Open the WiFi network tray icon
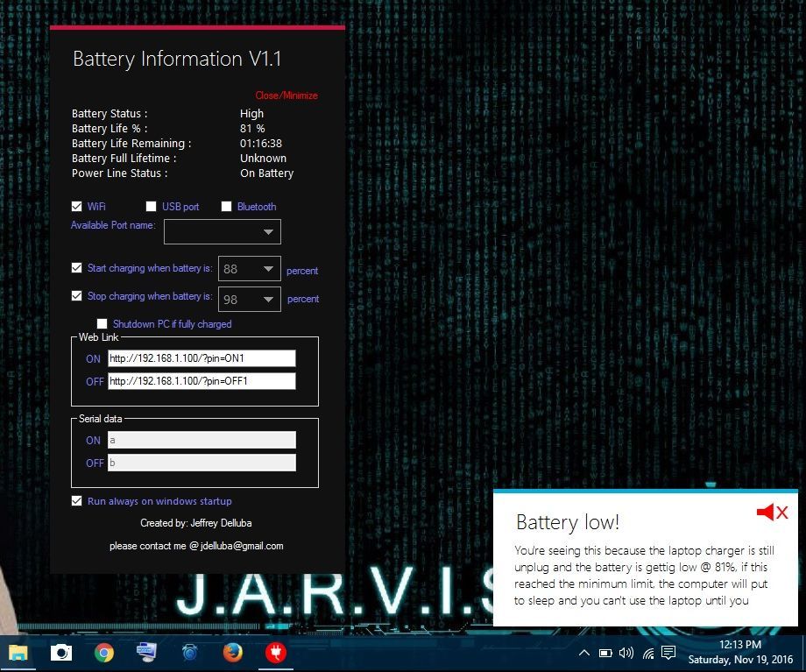806x672 pixels. pyautogui.click(x=648, y=653)
